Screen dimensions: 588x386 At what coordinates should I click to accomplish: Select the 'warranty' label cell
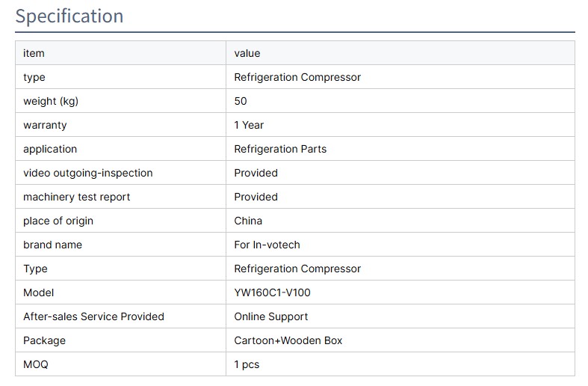[x=45, y=125]
